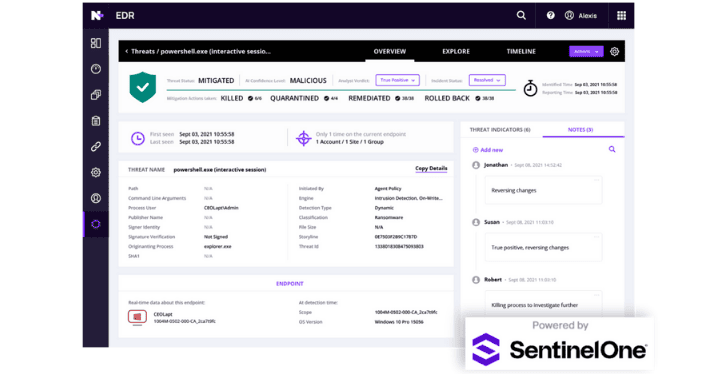Click the 'Agent Policy' initiated by value
The width and height of the screenshot is (717, 374).
pos(388,189)
